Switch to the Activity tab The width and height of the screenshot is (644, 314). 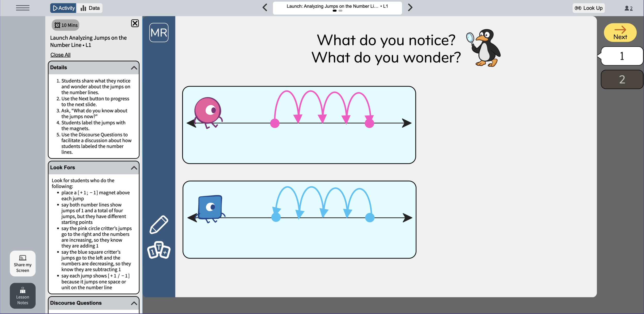coord(63,8)
